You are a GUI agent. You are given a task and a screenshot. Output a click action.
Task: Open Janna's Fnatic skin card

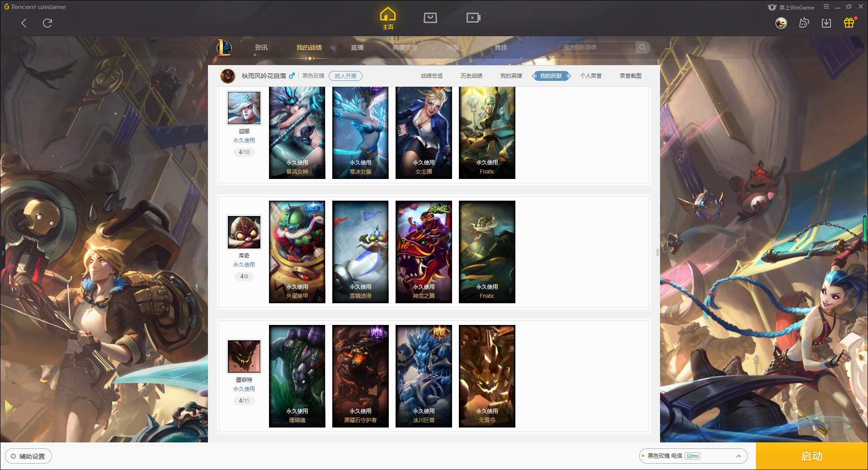487,133
